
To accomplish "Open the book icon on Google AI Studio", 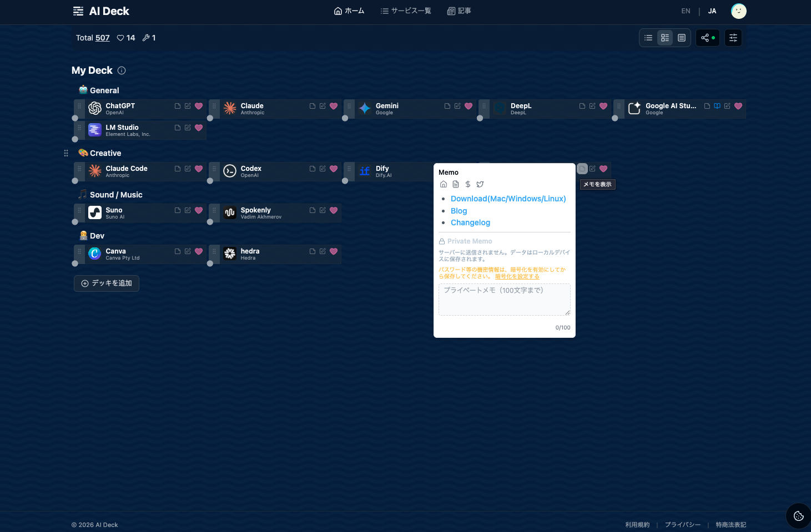I will pyautogui.click(x=717, y=106).
